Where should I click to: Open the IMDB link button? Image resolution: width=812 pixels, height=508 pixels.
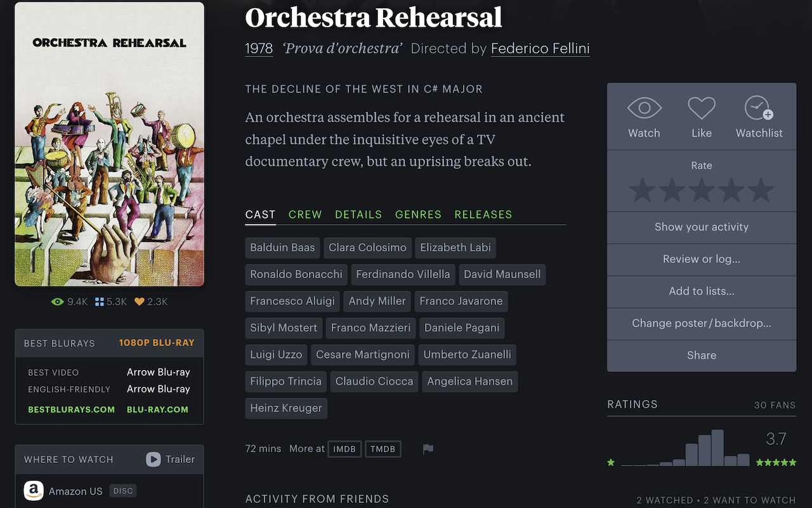click(344, 449)
